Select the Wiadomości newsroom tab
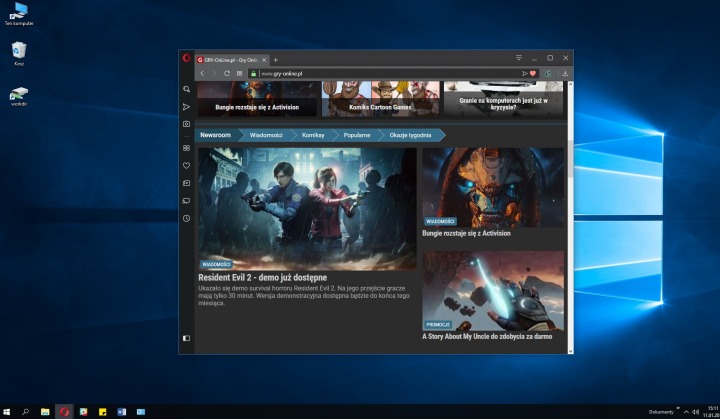The height and width of the screenshot is (419, 720). click(266, 134)
